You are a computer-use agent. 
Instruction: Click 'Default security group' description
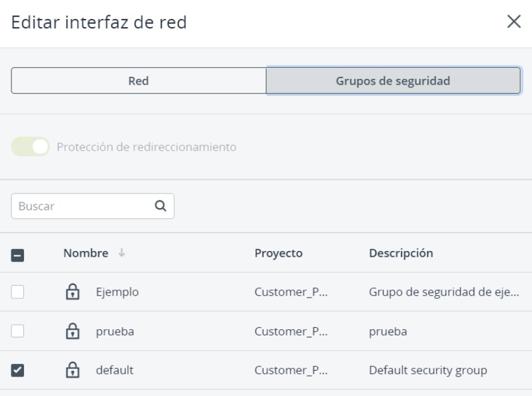tap(428, 370)
